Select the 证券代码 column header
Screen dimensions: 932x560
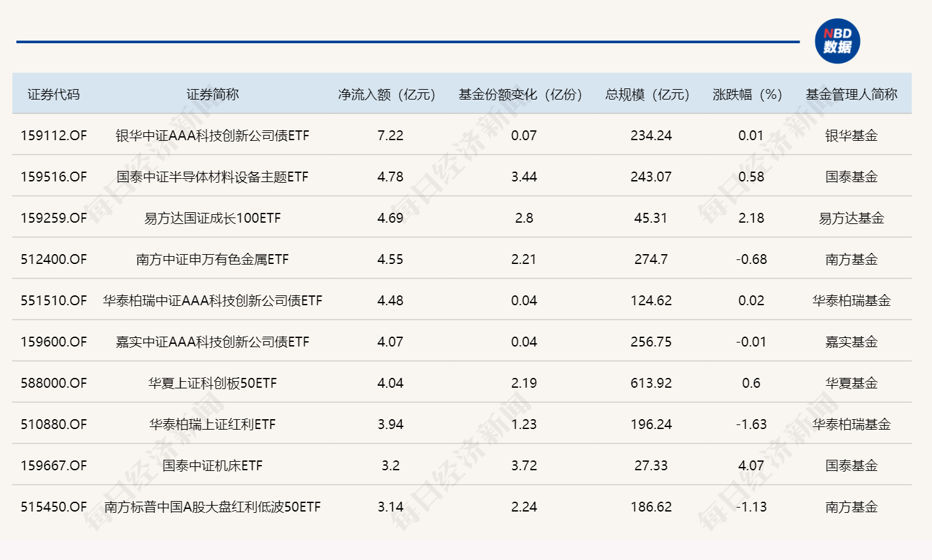pos(54,94)
